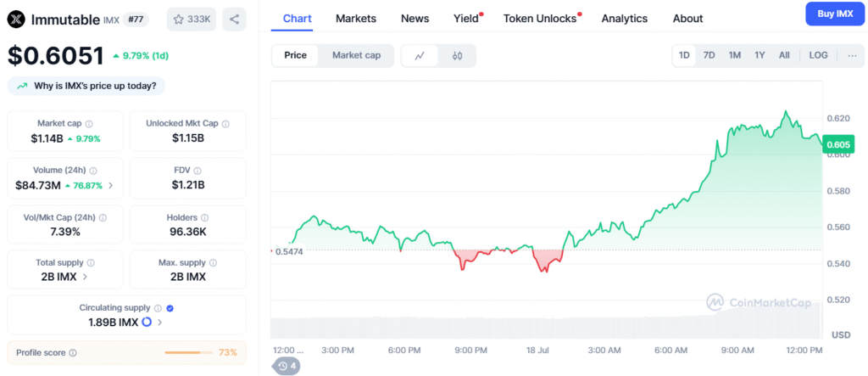
Task: Click info icon next to Volume (24h)
Action: [x=93, y=171]
